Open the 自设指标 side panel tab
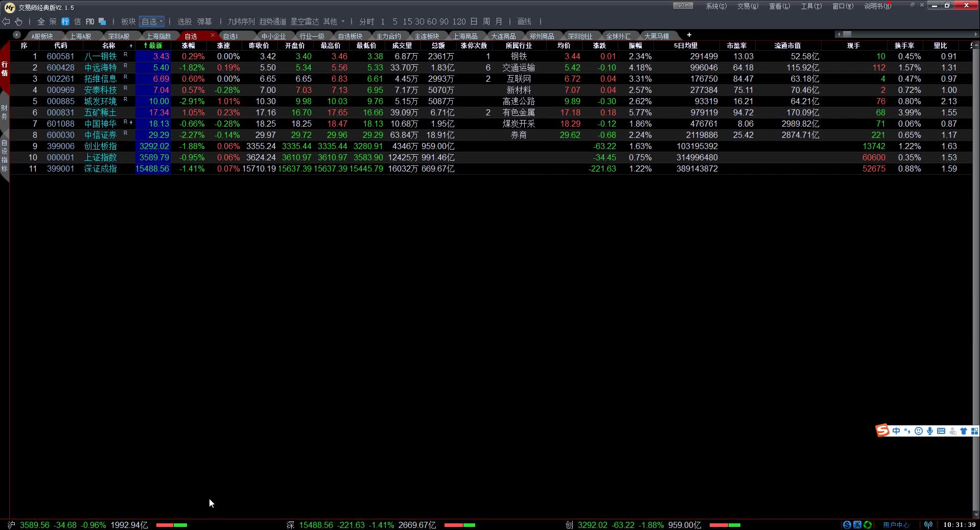This screenshot has height=530, width=980. (x=5, y=156)
